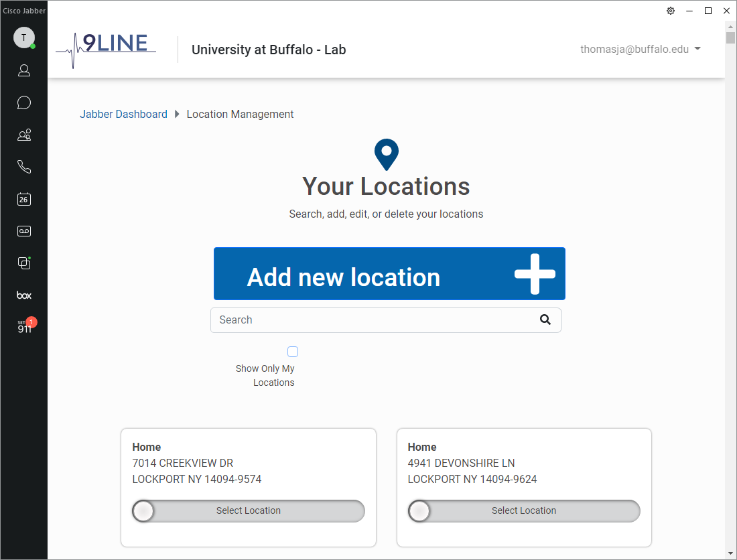This screenshot has height=560, width=737.
Task: Enable Show Only My Locations checkbox
Action: (x=293, y=352)
